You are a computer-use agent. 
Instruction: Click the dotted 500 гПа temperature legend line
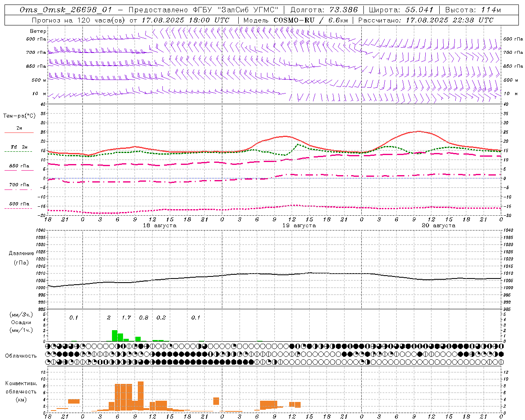pos(18,208)
